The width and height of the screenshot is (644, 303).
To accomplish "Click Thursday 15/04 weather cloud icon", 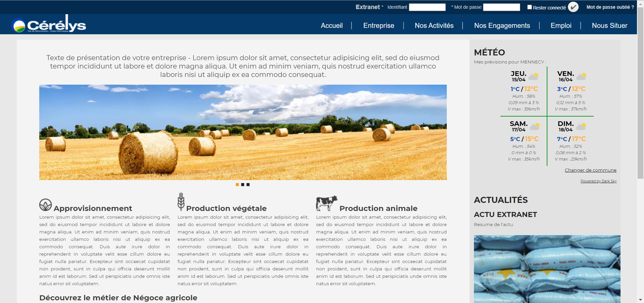I will point(533,77).
